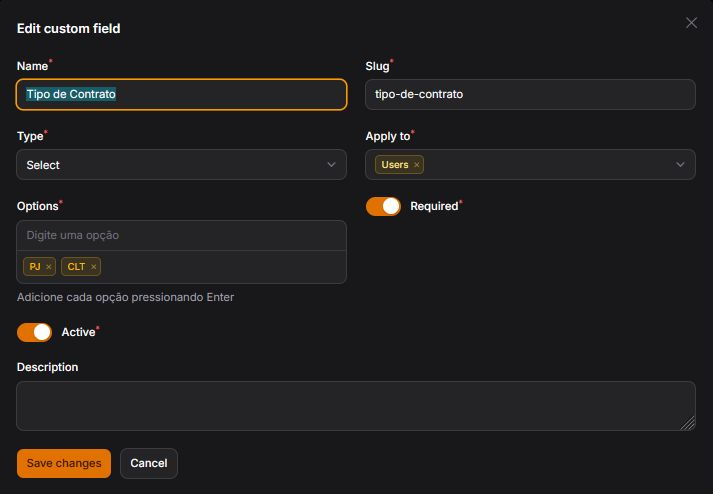The image size is (713, 494).
Task: Select the PJ option chip
Action: pos(35,267)
